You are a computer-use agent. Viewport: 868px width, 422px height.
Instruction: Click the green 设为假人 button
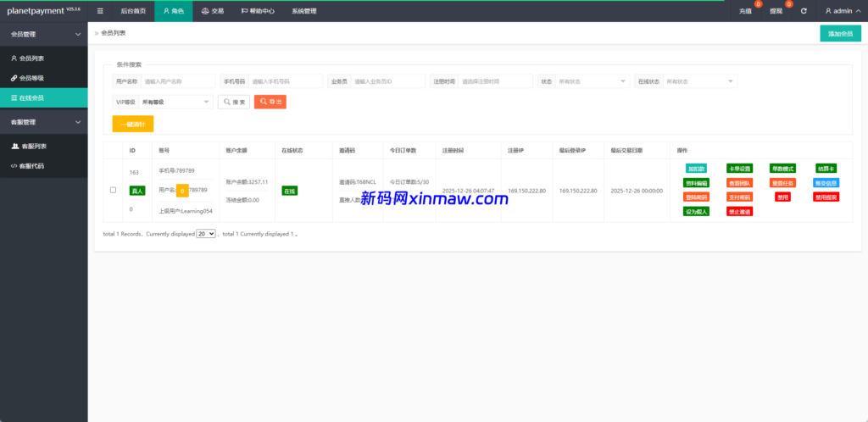point(696,211)
